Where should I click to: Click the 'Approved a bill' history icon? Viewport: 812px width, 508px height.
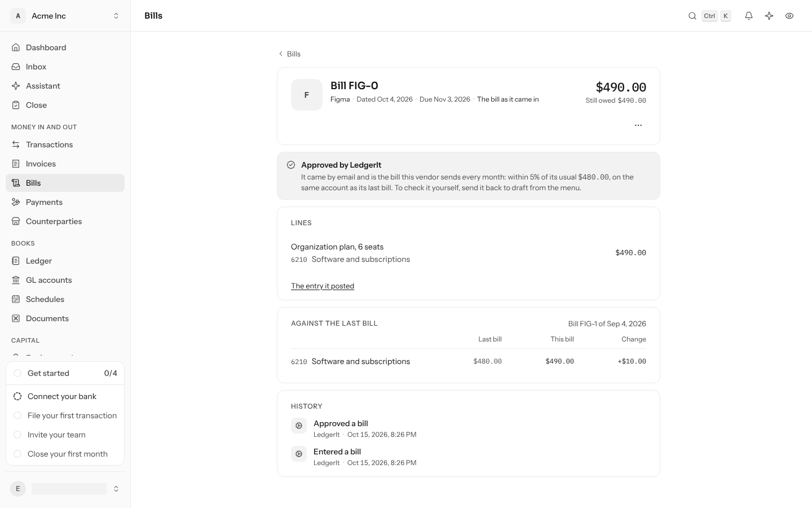point(299,426)
